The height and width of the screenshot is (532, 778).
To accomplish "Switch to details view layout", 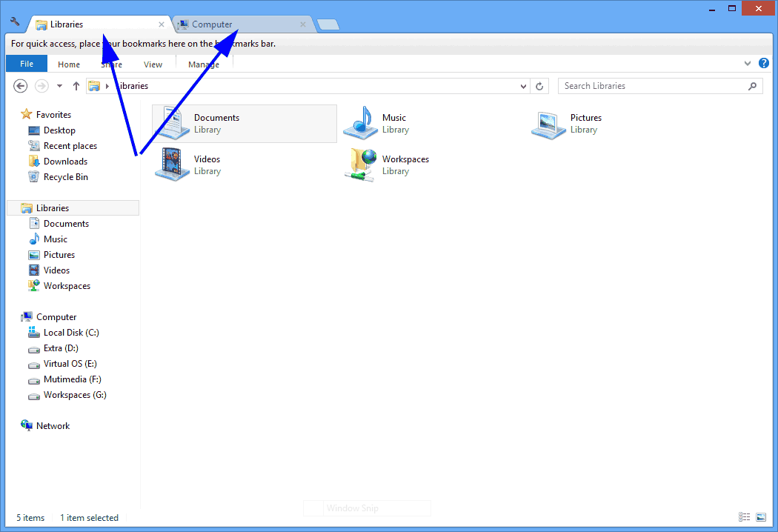I will pos(744,517).
